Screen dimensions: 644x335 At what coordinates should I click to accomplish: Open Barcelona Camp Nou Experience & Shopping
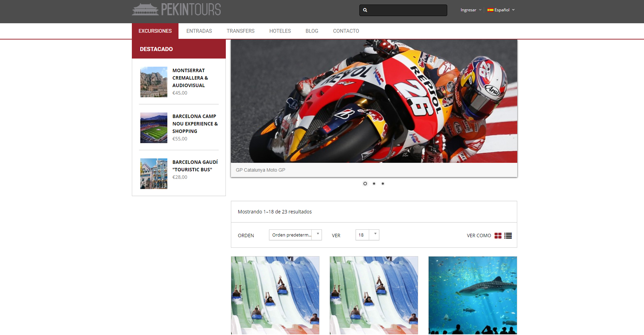195,124
